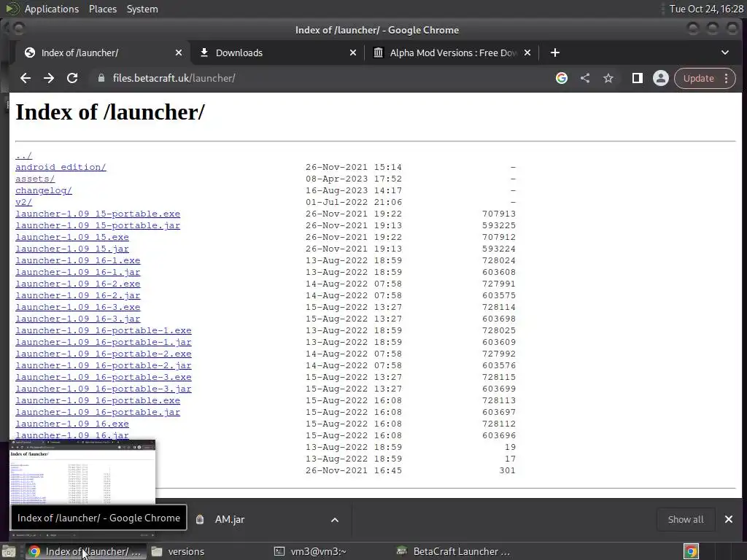Open the System menu
The image size is (747, 560).
point(142,9)
